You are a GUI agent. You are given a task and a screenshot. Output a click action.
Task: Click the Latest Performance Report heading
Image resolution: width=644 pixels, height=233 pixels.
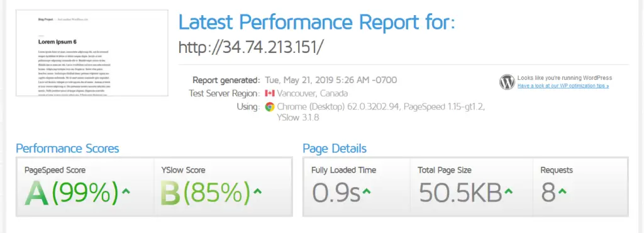(x=317, y=22)
